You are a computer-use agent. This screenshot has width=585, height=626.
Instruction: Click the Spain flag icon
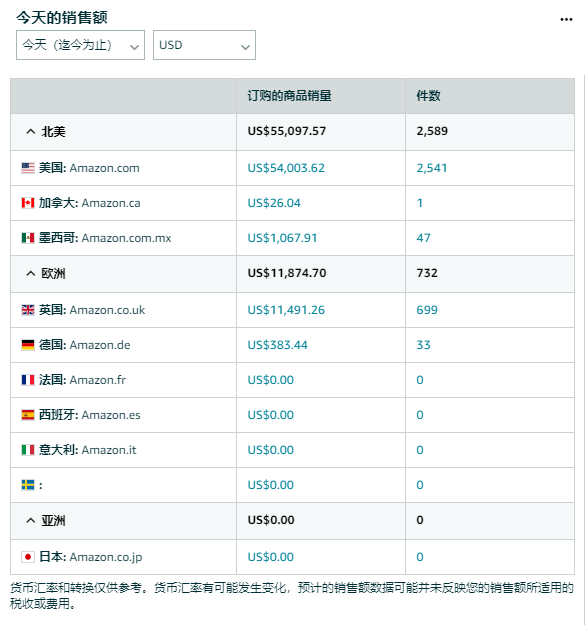[x=28, y=415]
